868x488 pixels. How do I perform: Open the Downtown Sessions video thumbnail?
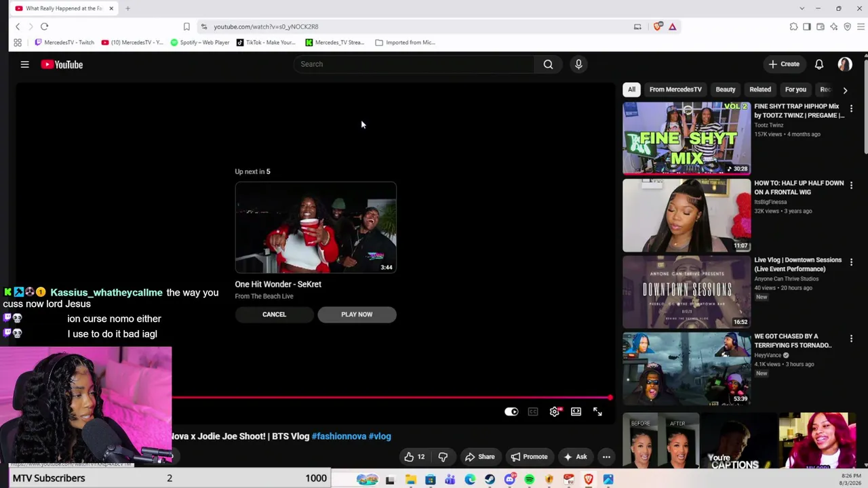(x=687, y=291)
